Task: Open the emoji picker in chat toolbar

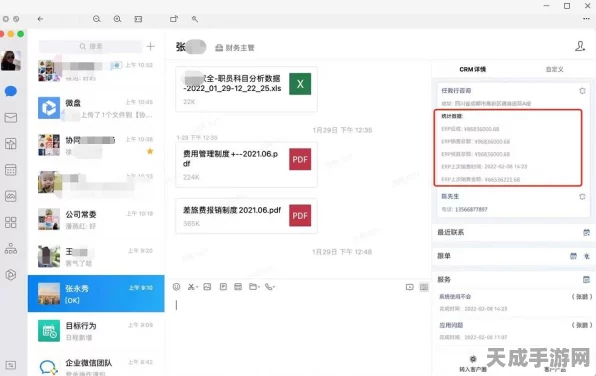Action: (176, 287)
